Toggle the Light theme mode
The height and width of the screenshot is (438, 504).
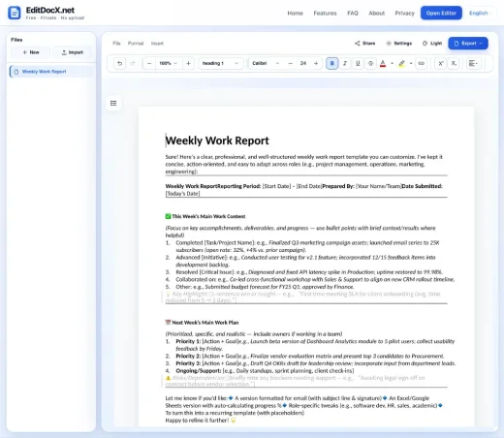point(432,44)
